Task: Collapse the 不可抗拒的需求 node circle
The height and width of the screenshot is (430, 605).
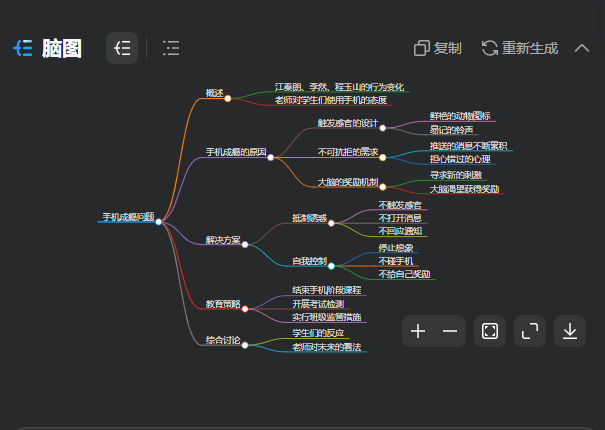Action: click(x=382, y=157)
